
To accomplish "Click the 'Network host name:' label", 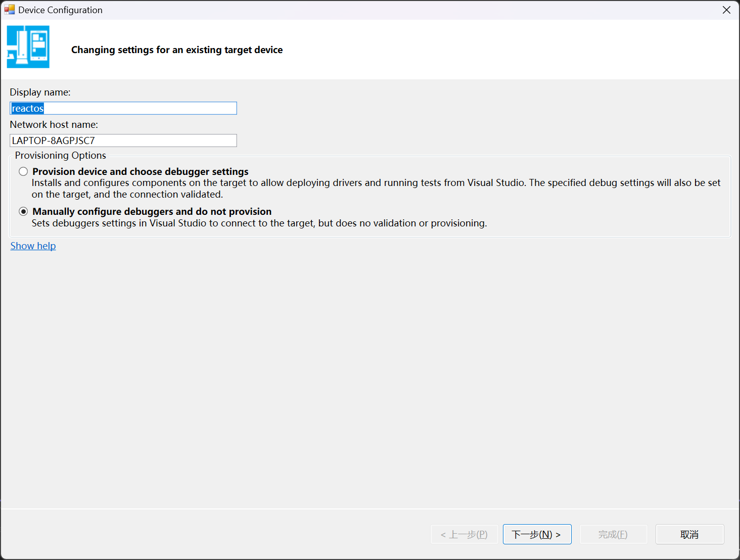I will pyautogui.click(x=54, y=124).
